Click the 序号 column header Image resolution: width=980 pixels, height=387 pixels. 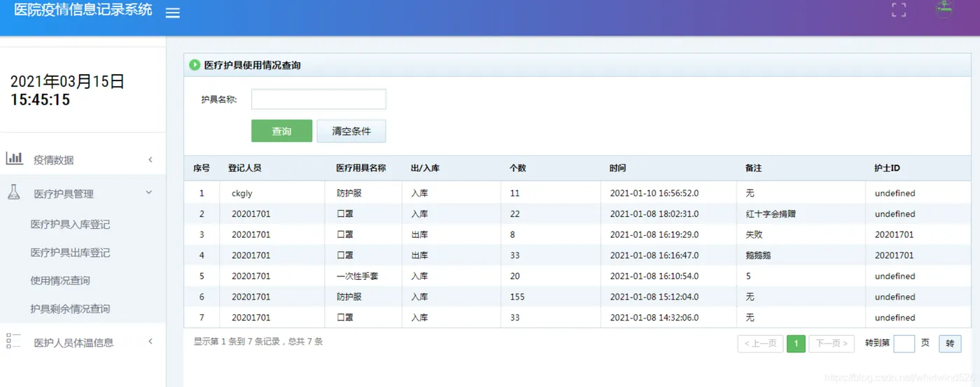tap(202, 168)
